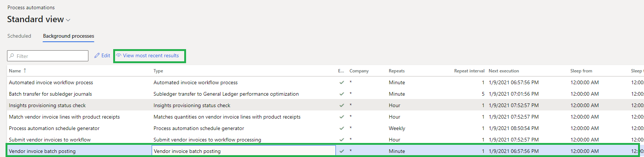Select the Background processes tab
This screenshot has width=644, height=157.
[x=68, y=36]
